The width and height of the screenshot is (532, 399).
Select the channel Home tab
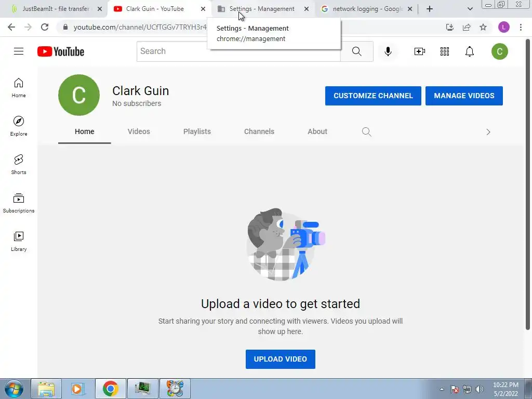[x=85, y=131]
